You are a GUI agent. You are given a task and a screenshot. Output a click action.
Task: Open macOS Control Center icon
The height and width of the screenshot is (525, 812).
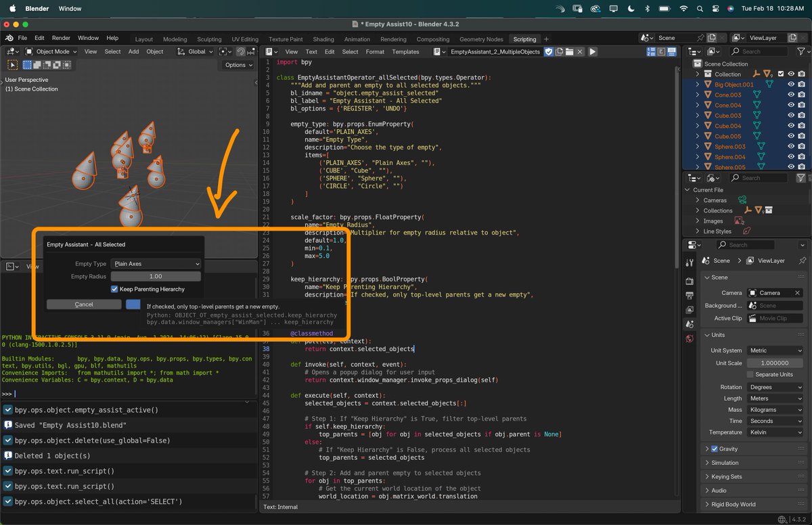tap(717, 9)
